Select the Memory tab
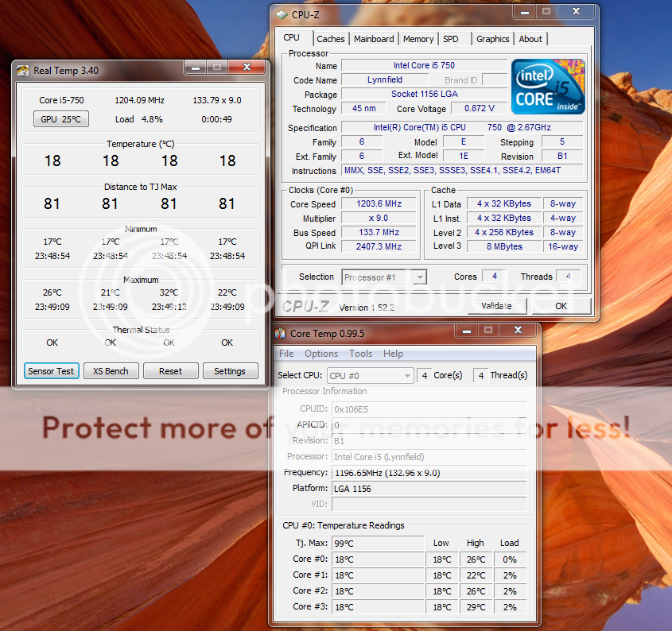672x631 pixels. tap(418, 39)
